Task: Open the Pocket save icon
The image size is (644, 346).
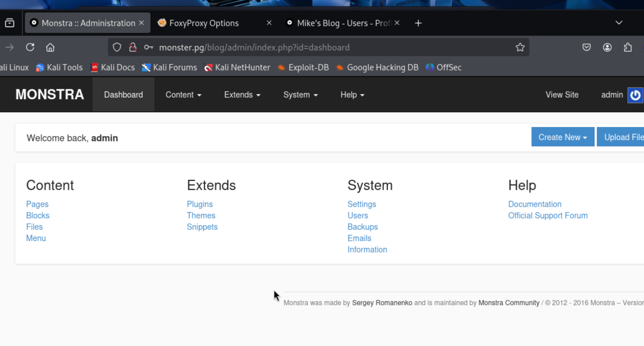Action: click(x=586, y=47)
